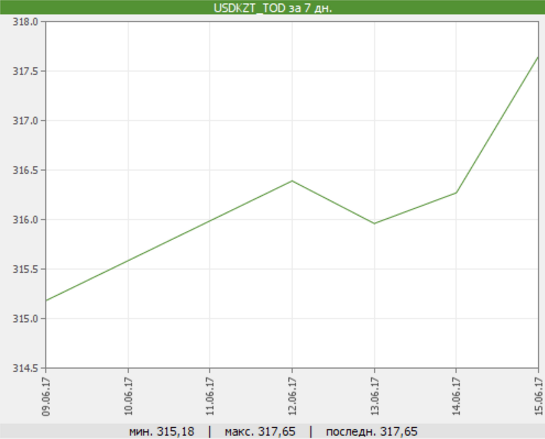Click the 314.5 value axis label

(25, 368)
